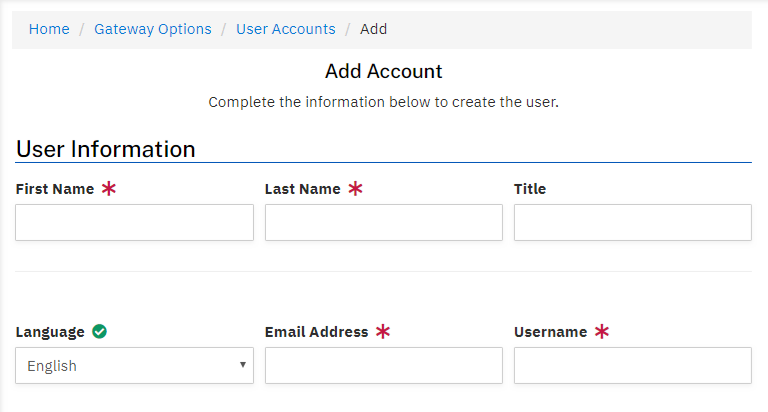Click into the Last Name text box

(383, 223)
